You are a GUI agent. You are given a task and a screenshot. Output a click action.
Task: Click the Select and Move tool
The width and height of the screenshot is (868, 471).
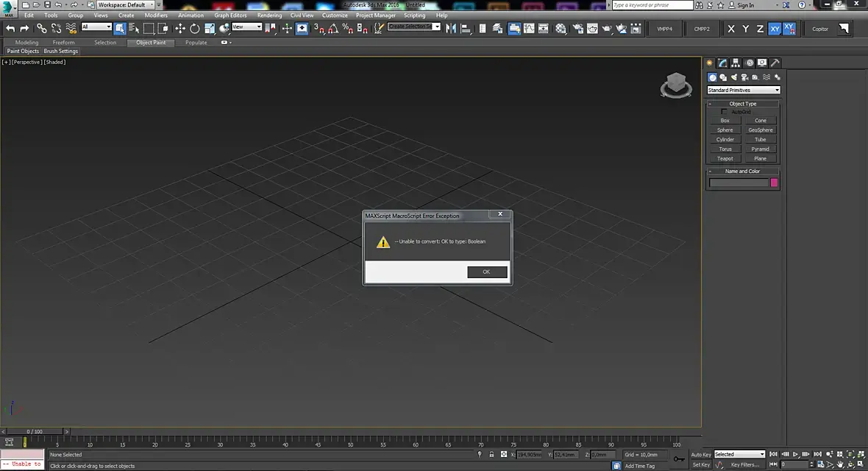[x=180, y=29]
